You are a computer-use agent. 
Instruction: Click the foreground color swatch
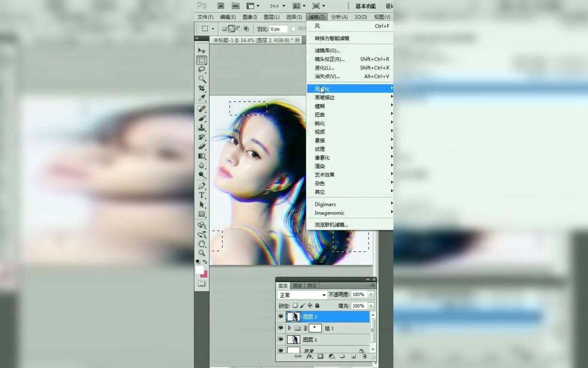click(200, 270)
